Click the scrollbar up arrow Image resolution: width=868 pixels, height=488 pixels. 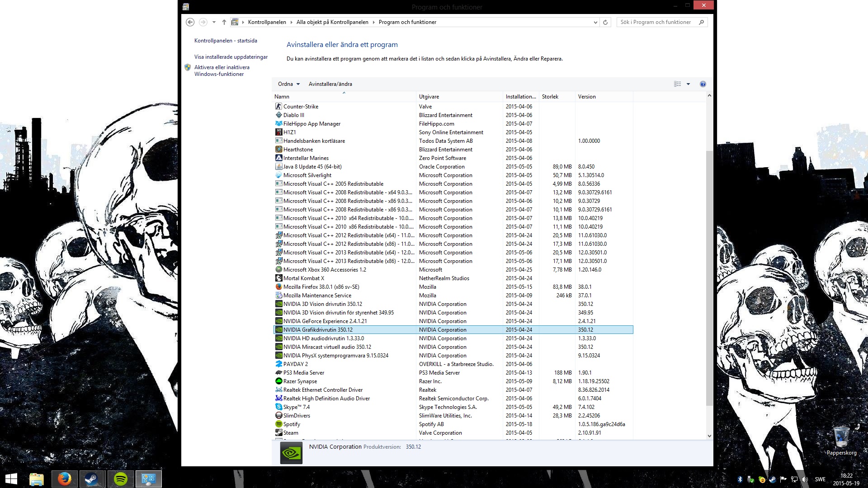coord(709,96)
